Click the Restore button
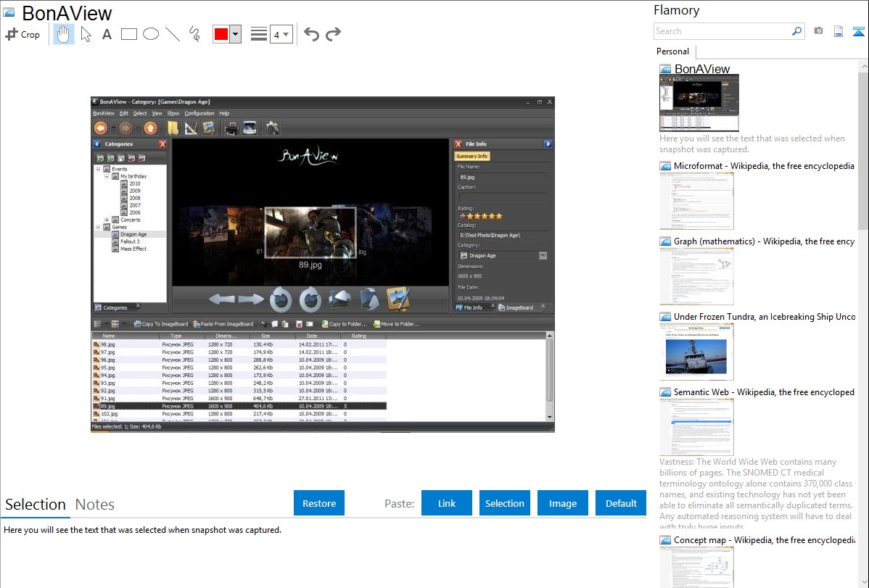The width and height of the screenshot is (869, 588). click(x=319, y=503)
